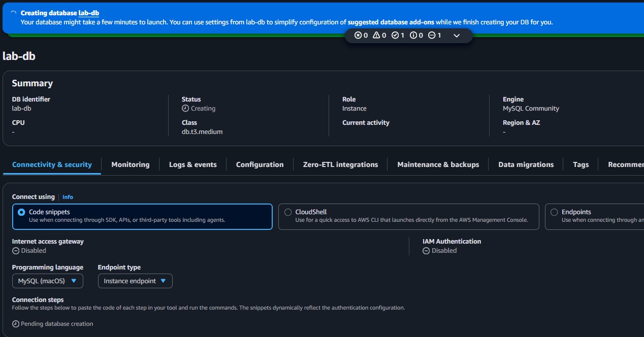Select the CloudShell connection option

[x=288, y=212]
